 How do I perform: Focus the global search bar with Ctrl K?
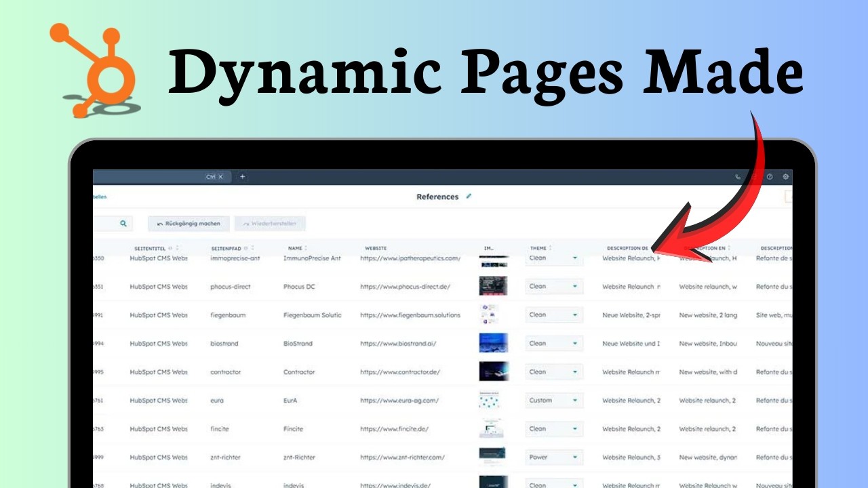tap(161, 177)
